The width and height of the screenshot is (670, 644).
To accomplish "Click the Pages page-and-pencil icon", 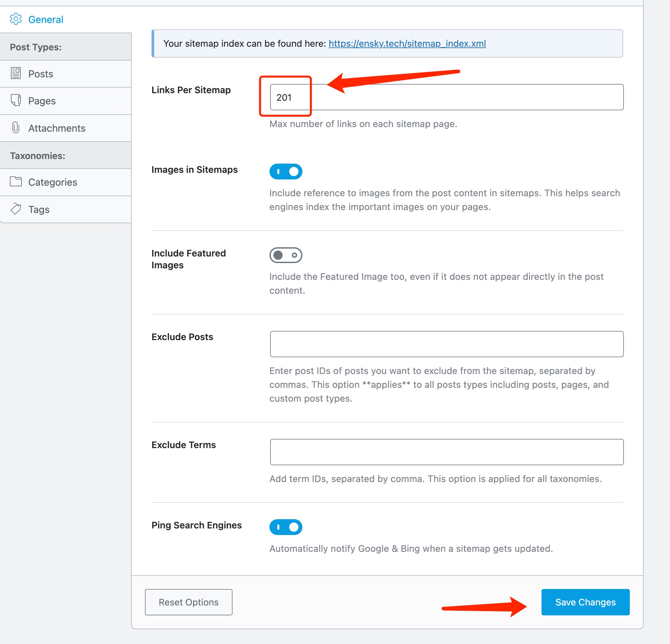I will tap(15, 101).
